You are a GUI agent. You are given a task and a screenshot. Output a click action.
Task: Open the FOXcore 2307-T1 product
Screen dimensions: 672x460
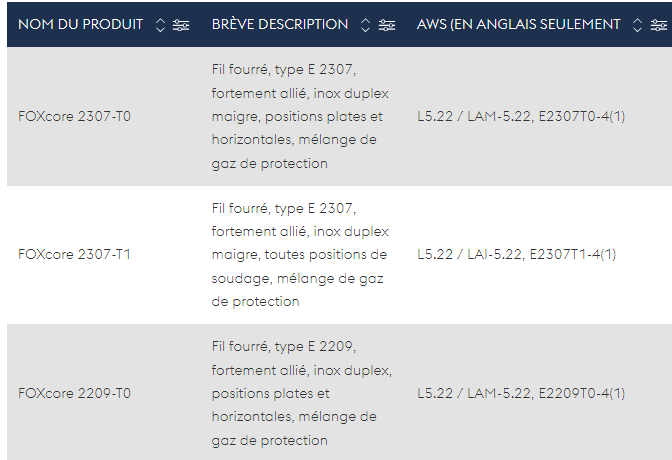point(74,255)
